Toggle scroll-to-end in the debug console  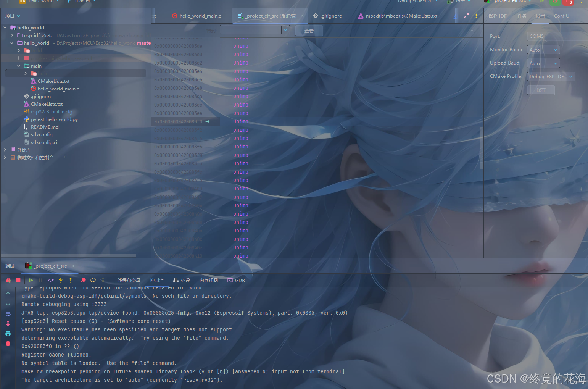pyautogui.click(x=8, y=324)
